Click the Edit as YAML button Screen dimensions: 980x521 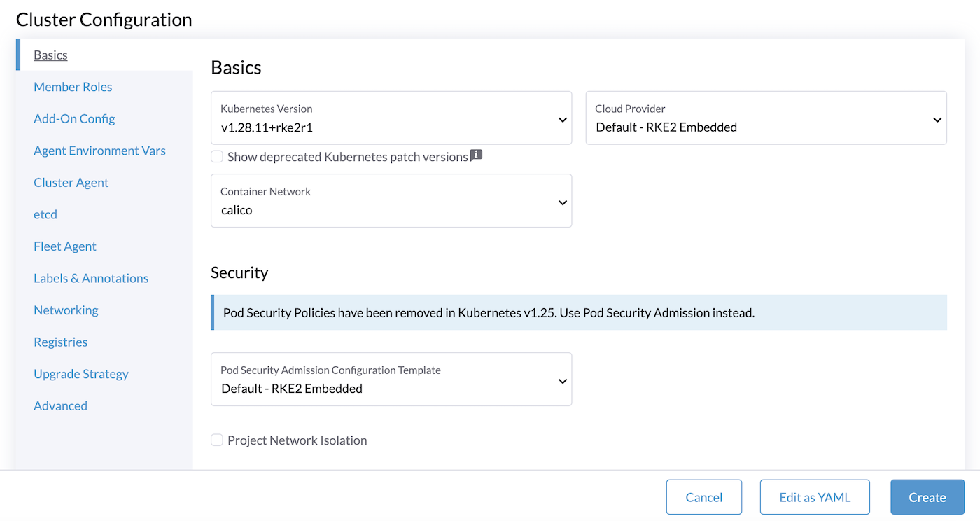coord(815,496)
